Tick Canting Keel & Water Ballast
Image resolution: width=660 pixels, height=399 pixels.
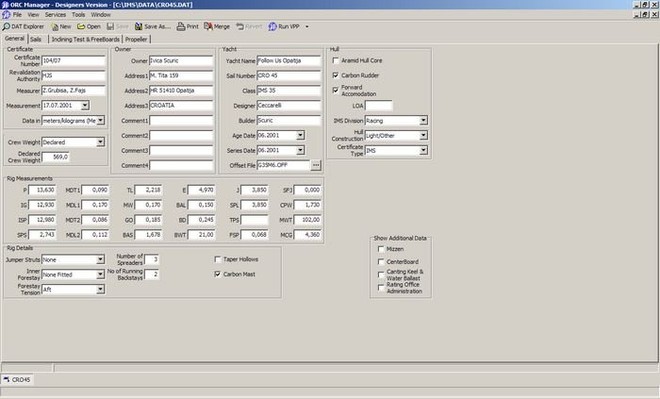click(381, 275)
